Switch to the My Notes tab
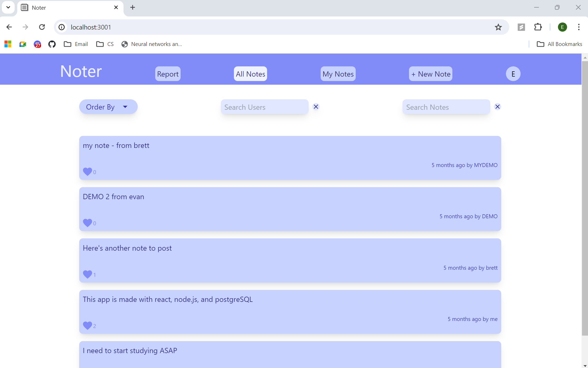 [338, 74]
